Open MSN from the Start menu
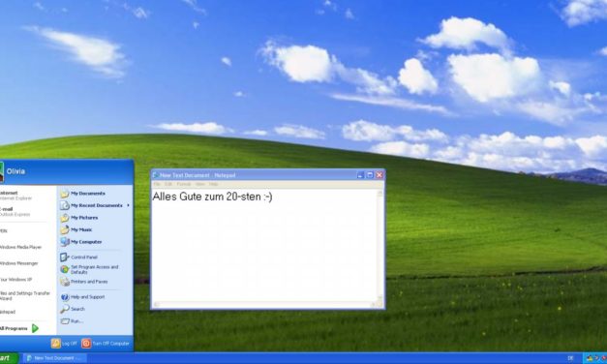 4,230
